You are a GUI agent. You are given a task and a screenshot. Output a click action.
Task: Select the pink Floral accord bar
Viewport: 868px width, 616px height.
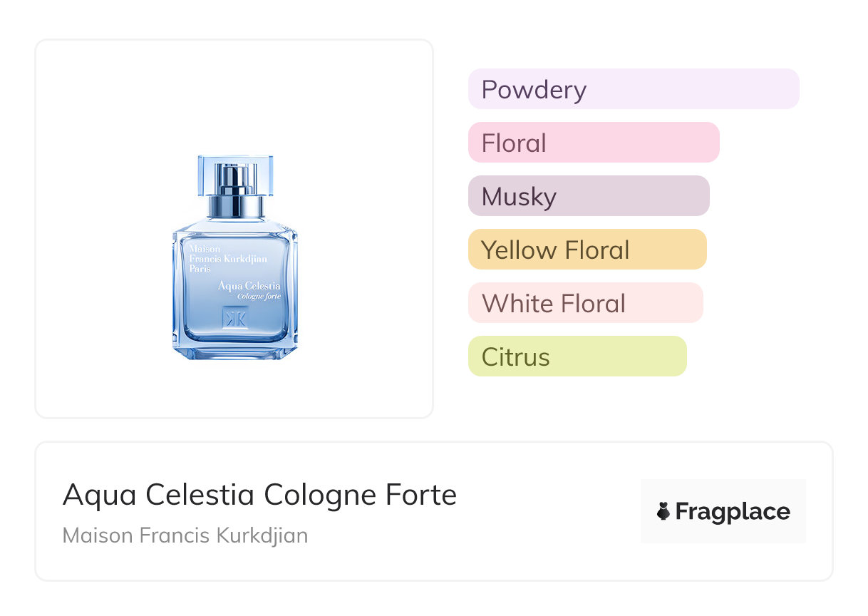pyautogui.click(x=593, y=143)
